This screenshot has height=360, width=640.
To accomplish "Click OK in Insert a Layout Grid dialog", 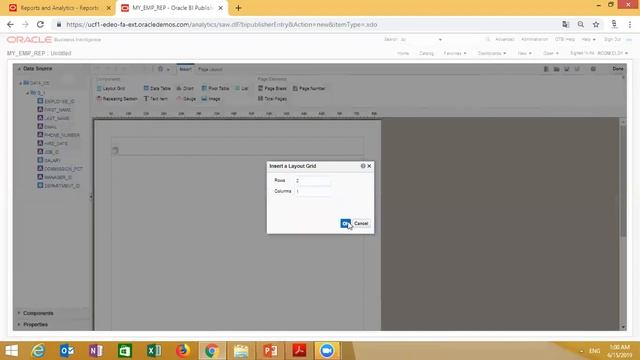I will click(345, 223).
